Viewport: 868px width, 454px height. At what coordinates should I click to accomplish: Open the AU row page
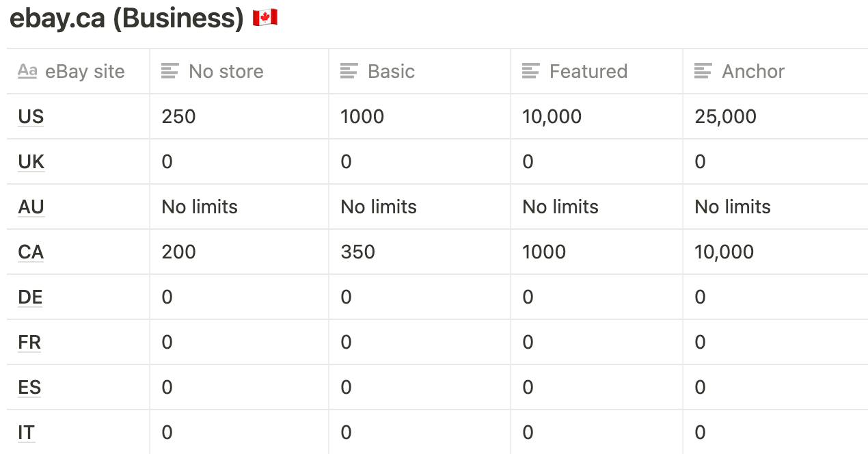(31, 207)
